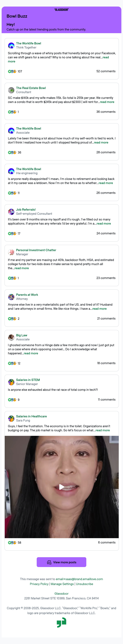Image resolution: width=123 pixels, height=644 pixels.
Task: Open the Salaries in Healthcare bowl title
Action: pyautogui.click(x=31, y=416)
